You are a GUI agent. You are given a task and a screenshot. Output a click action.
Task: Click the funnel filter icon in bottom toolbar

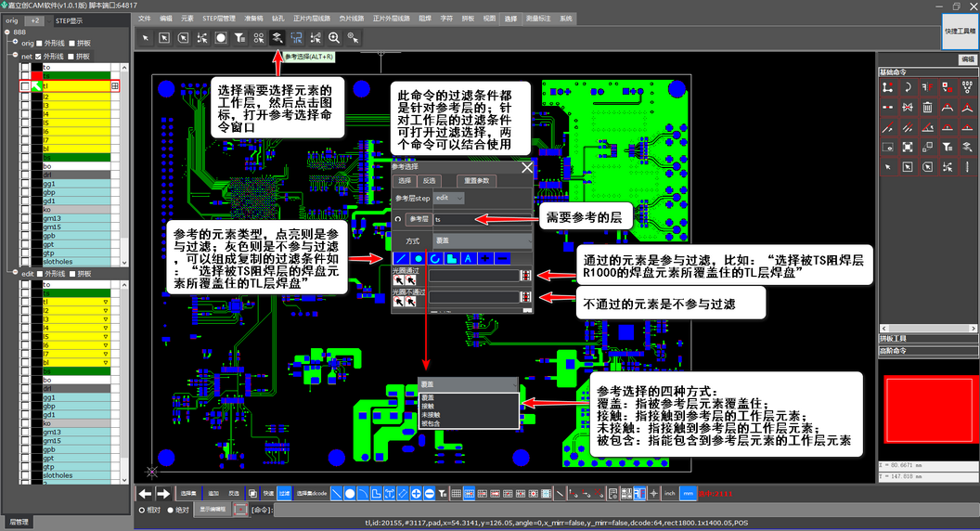[443, 494]
